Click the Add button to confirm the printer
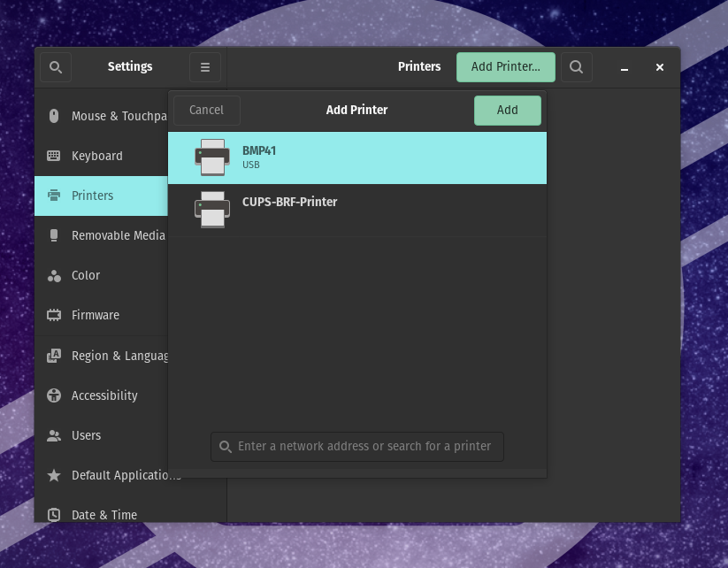 (507, 110)
